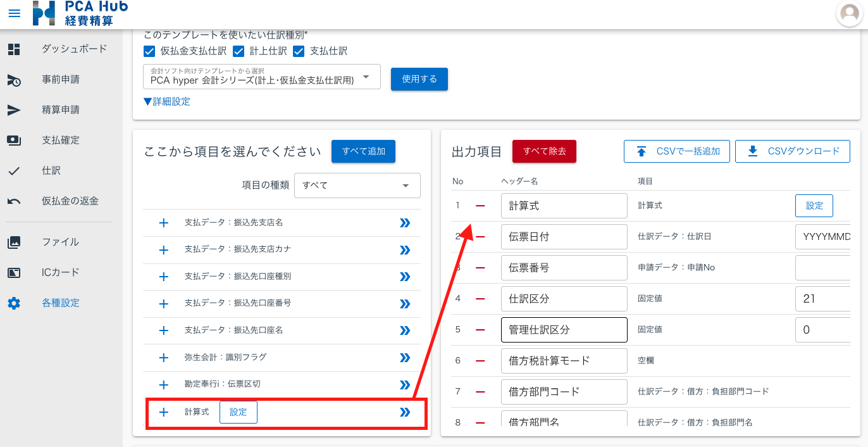Image resolution: width=868 pixels, height=447 pixels.
Task: Add 振込先支店名 with plus icon
Action: (163, 223)
